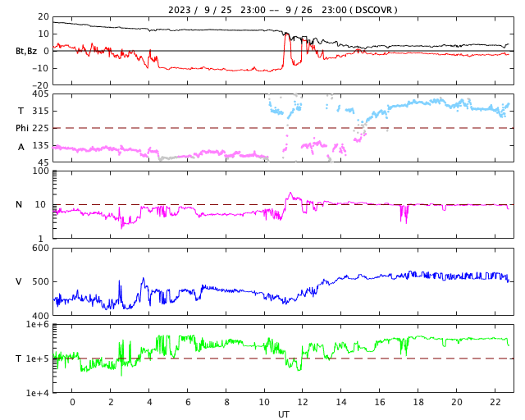The height and width of the screenshot is (420, 525).
Task: Click the '22' hour label on UT axis
Action: click(495, 402)
